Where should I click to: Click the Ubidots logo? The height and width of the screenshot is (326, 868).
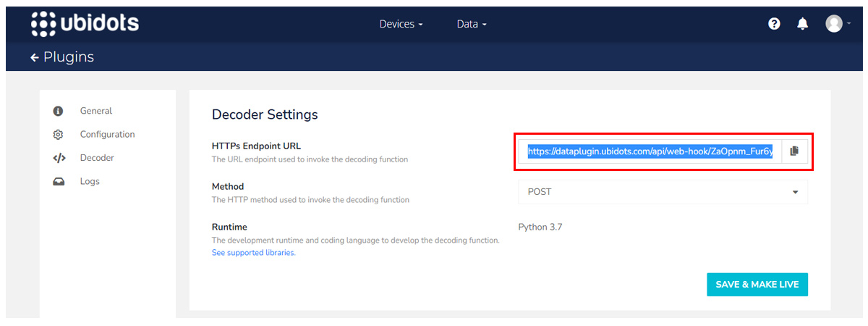pos(85,23)
